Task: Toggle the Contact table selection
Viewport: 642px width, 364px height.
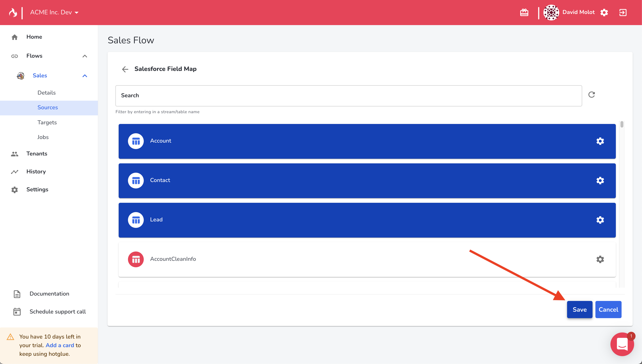Action: (367, 181)
